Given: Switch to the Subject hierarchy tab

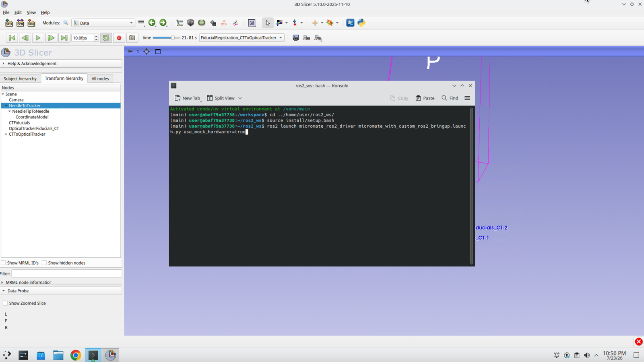Looking at the screenshot, I should pyautogui.click(x=20, y=79).
